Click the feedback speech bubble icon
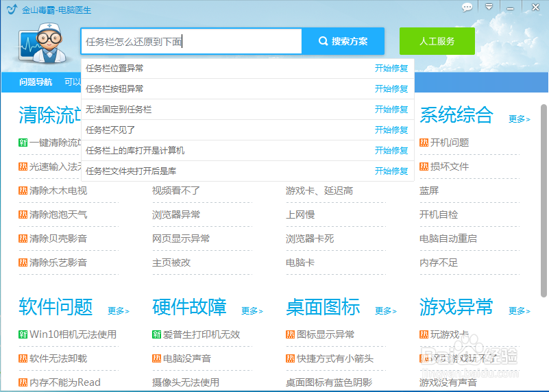The image size is (549, 392). pyautogui.click(x=467, y=7)
